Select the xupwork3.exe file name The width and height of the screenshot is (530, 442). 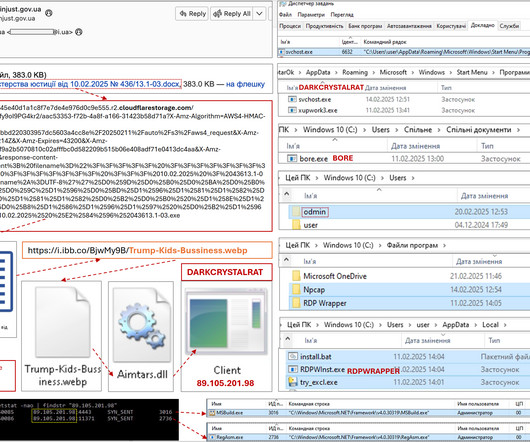(318, 110)
